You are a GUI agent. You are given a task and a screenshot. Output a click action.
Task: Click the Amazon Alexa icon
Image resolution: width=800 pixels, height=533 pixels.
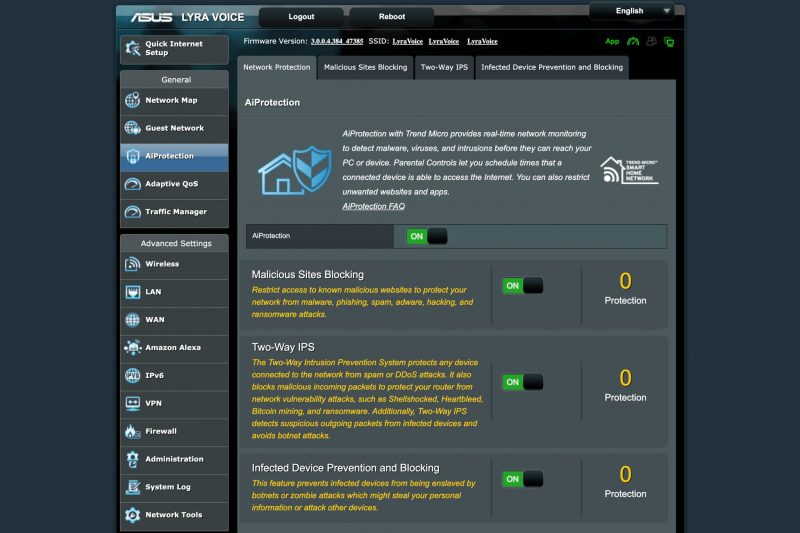pos(133,347)
